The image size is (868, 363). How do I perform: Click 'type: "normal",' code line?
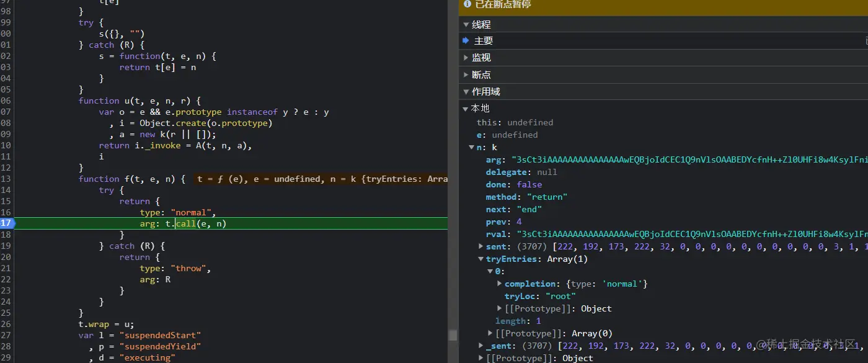tap(178, 212)
